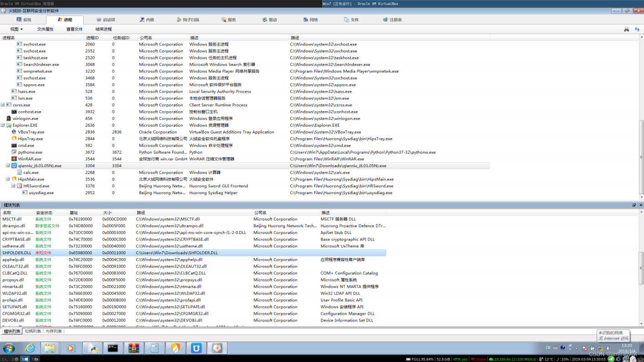
Task: Click the qianniu_(6.01.05N).exe process icon
Action: tap(14, 166)
